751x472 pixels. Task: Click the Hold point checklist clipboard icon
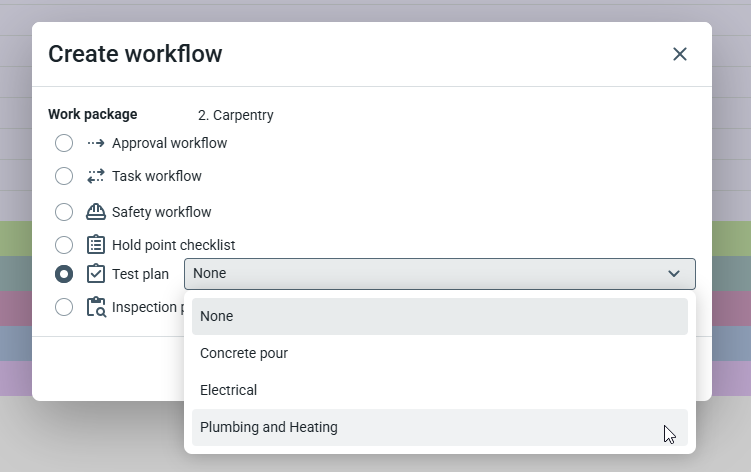(x=96, y=245)
